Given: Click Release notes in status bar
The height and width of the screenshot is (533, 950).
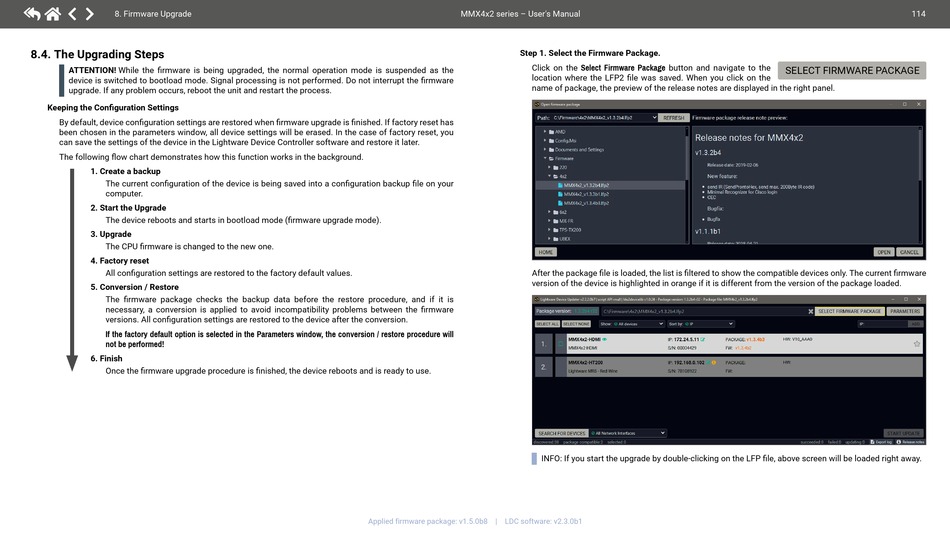Looking at the screenshot, I should coord(911,442).
